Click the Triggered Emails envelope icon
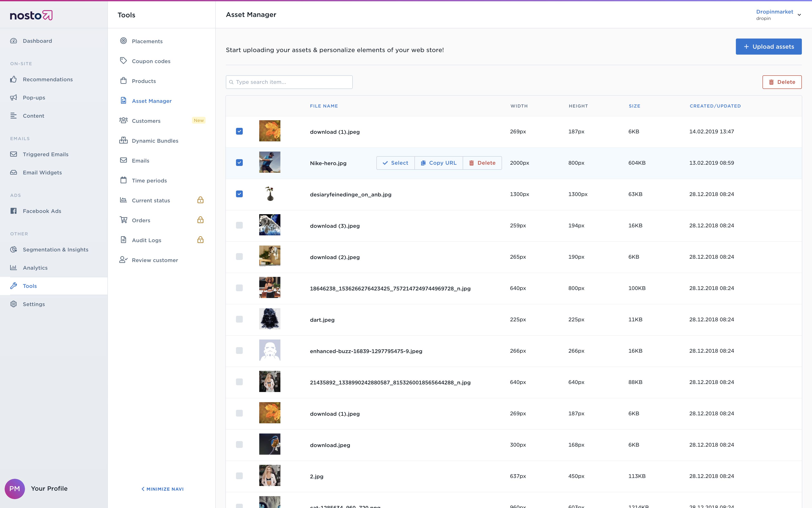Viewport: 812px width, 508px height. point(13,154)
